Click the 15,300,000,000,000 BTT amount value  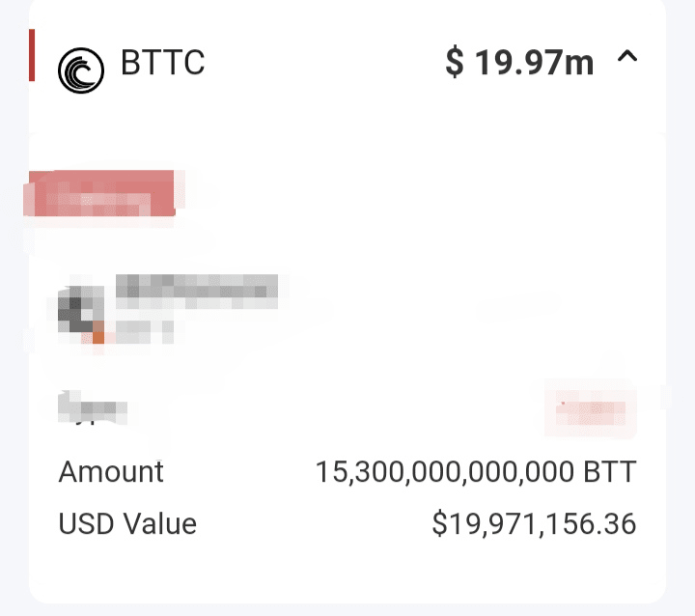tap(476, 471)
